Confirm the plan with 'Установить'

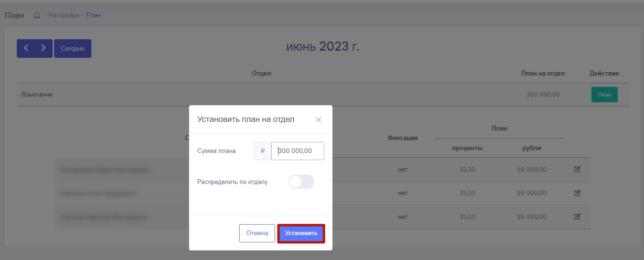[301, 233]
